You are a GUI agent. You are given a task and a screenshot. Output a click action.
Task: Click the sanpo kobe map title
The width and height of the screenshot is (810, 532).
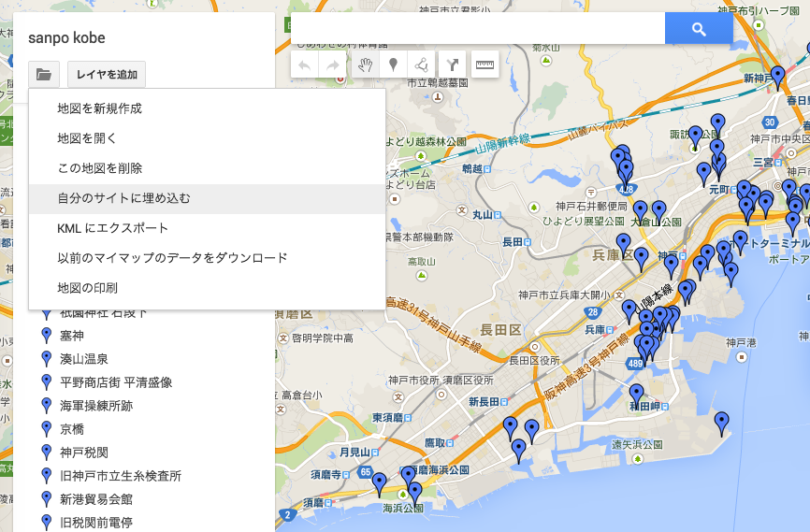point(66,38)
